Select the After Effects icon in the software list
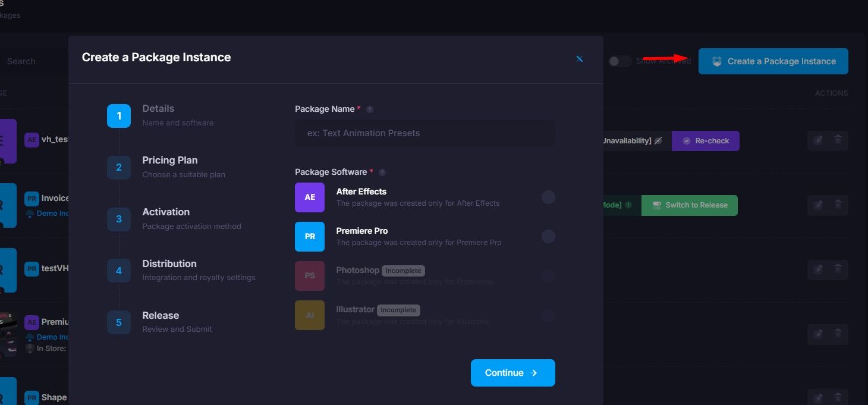868x405 pixels. (x=309, y=197)
